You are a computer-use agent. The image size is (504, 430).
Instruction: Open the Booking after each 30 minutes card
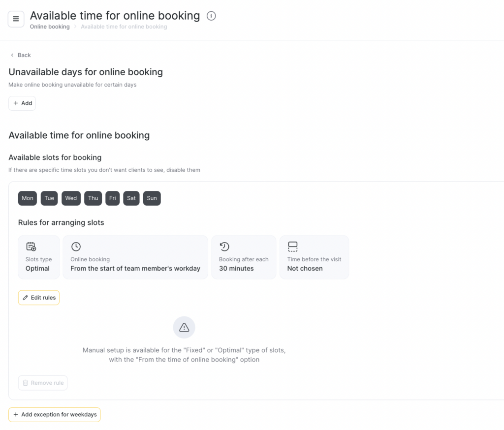pyautogui.click(x=243, y=257)
